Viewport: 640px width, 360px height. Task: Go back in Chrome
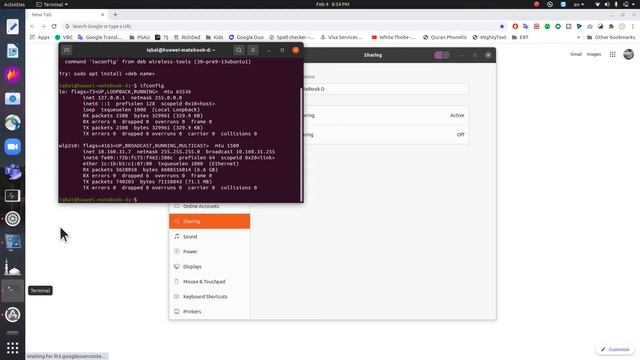click(x=33, y=26)
